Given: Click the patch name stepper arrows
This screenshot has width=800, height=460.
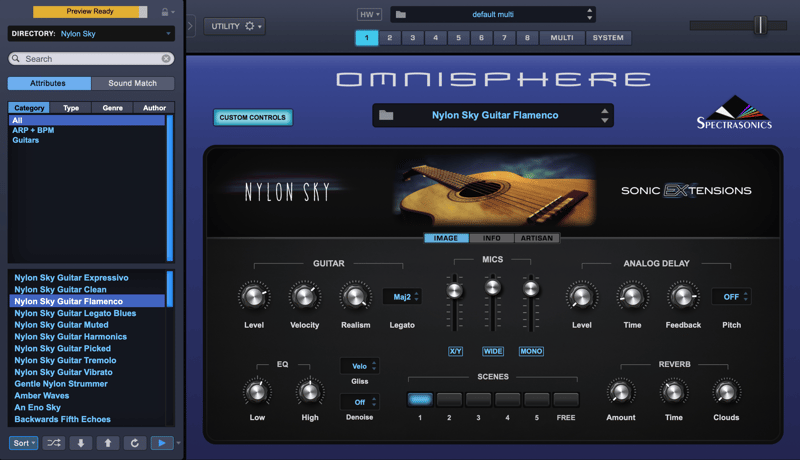Looking at the screenshot, I should pos(605,115).
